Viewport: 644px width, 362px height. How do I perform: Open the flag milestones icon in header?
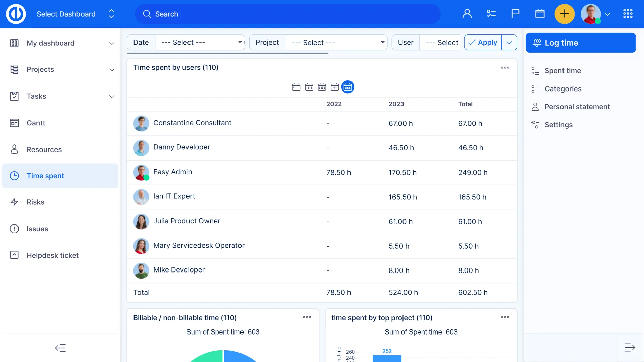[515, 14]
